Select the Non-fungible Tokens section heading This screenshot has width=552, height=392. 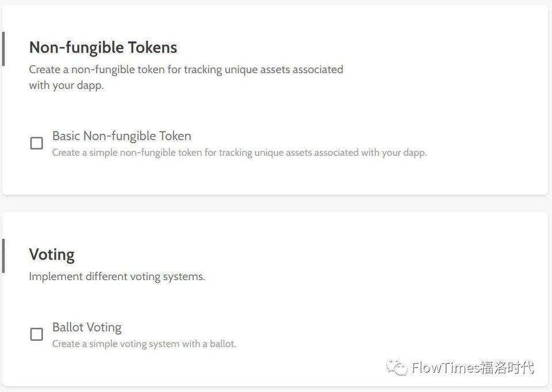[102, 48]
